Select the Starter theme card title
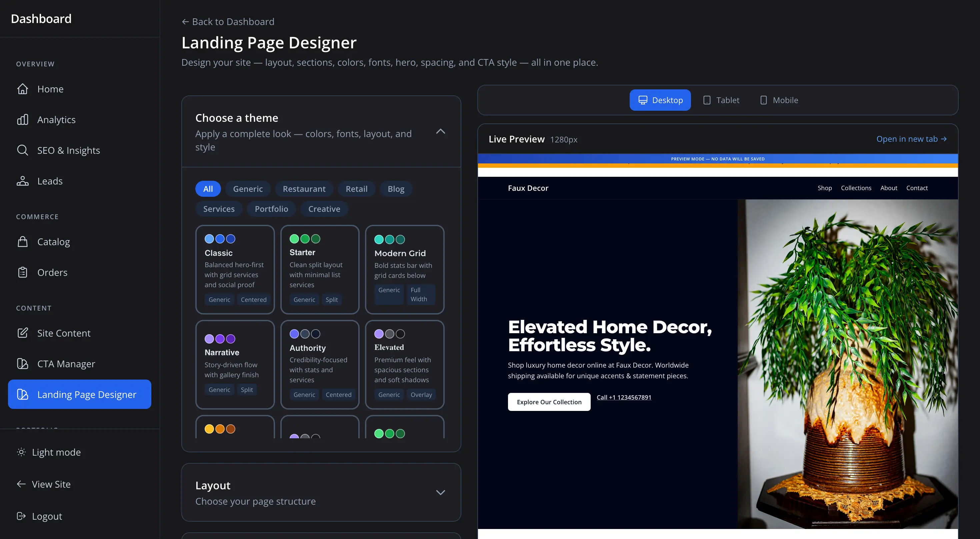This screenshot has height=539, width=980. click(x=302, y=252)
